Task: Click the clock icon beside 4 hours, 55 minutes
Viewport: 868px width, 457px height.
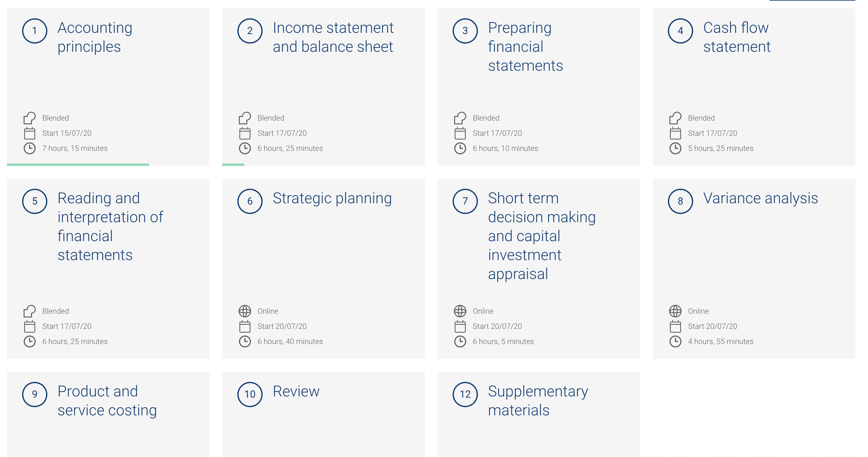Action: tap(675, 341)
